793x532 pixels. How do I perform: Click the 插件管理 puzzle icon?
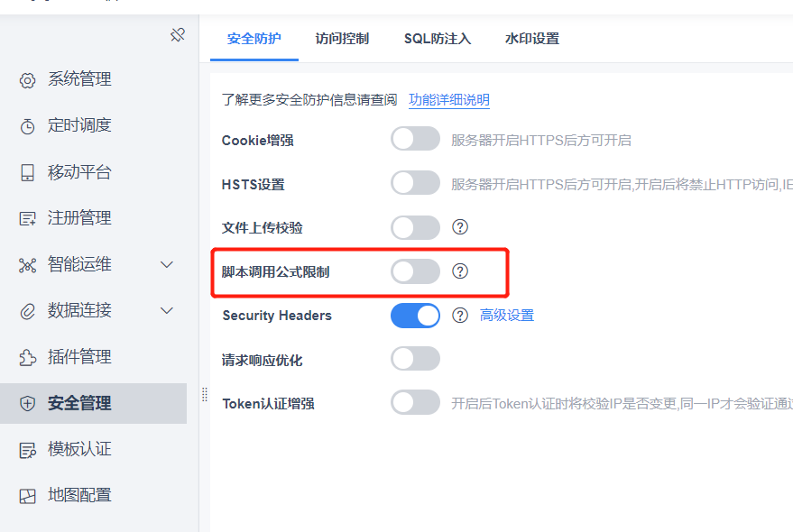tap(27, 358)
